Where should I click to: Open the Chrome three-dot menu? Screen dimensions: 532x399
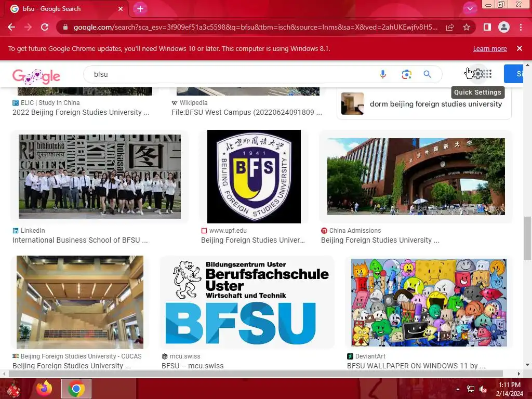coord(521,27)
